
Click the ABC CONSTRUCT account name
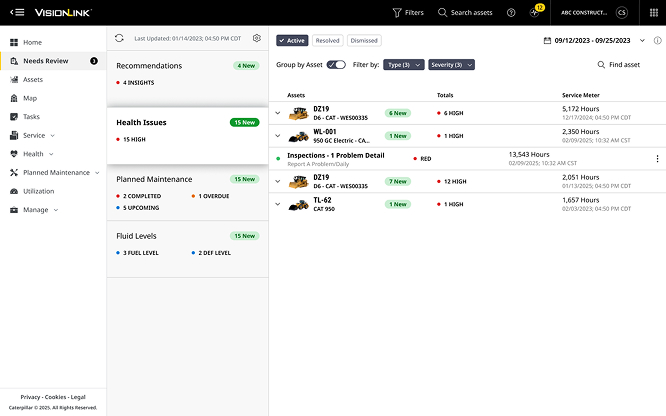pos(584,13)
